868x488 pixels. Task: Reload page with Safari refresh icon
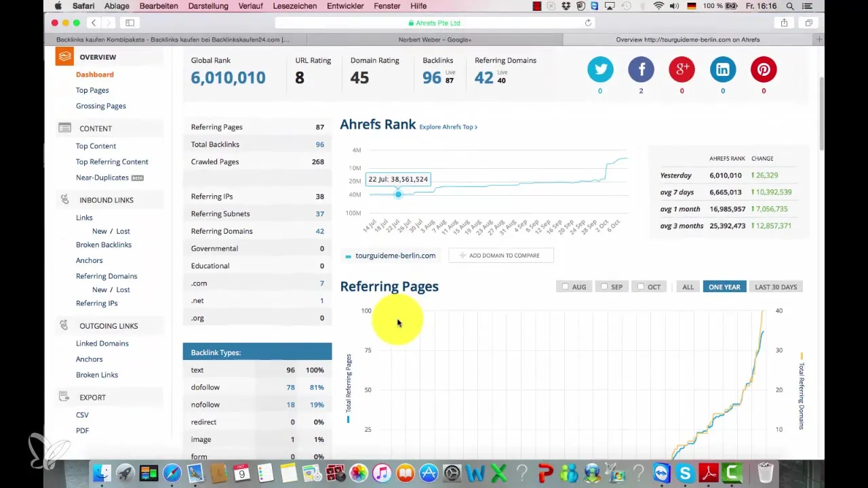tap(588, 22)
